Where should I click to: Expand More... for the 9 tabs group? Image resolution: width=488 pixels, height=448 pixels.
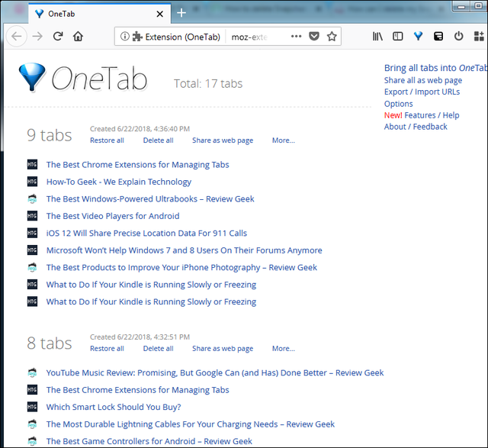click(x=283, y=140)
